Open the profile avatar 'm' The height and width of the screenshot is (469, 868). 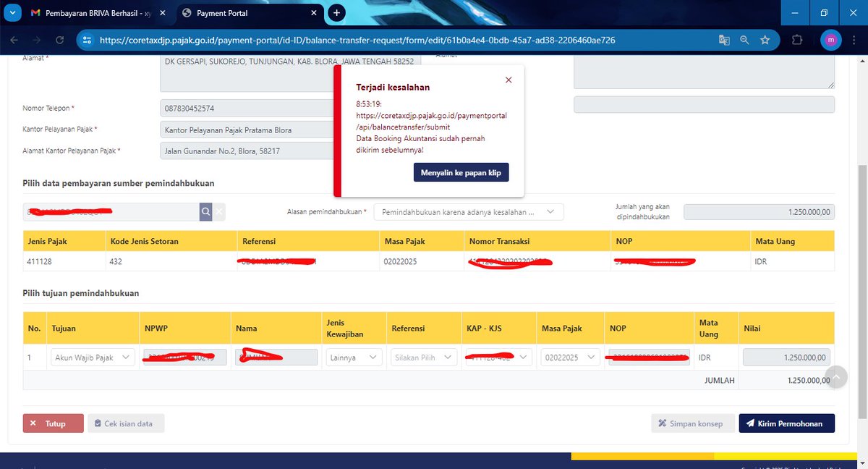click(x=831, y=41)
